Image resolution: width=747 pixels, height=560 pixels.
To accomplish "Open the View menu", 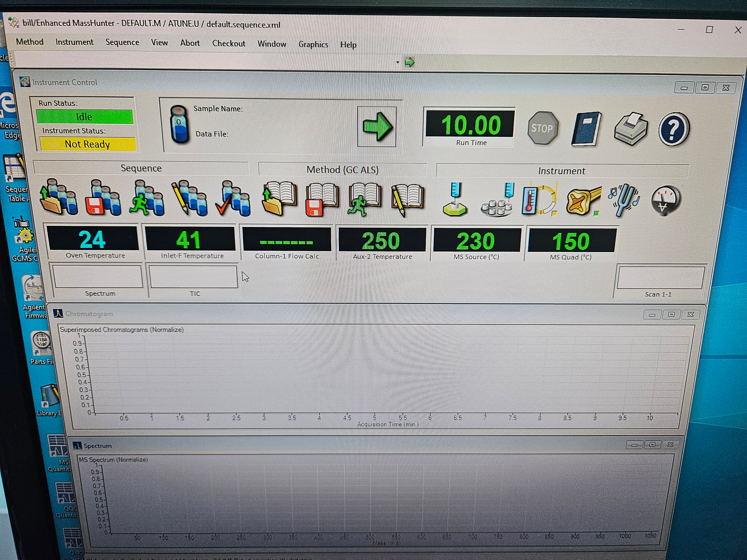I will (x=159, y=43).
